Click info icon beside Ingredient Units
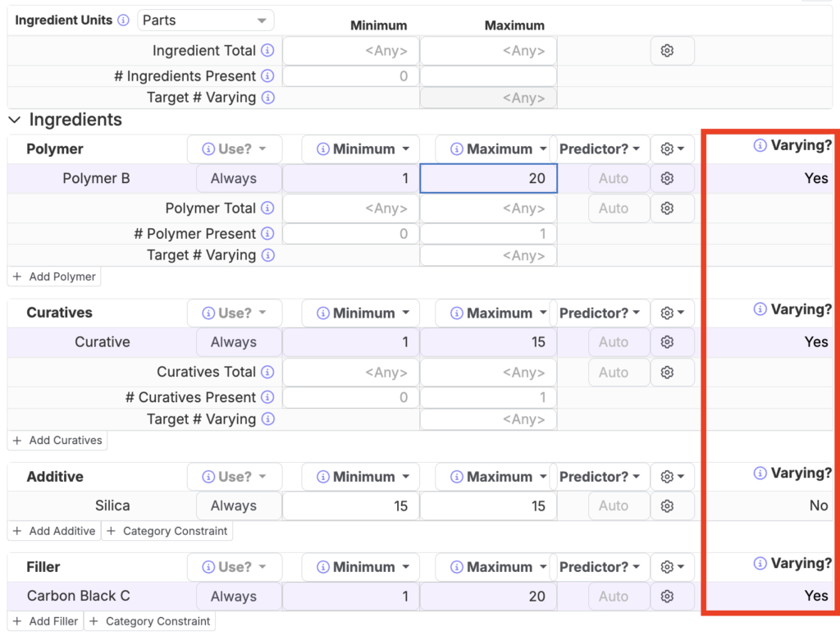The image size is (840, 636). click(x=123, y=21)
